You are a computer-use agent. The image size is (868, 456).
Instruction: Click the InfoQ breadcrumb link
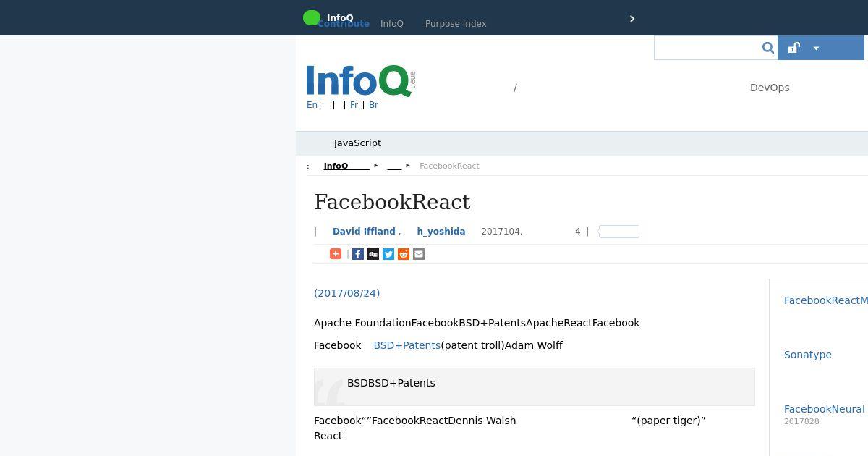[346, 166]
